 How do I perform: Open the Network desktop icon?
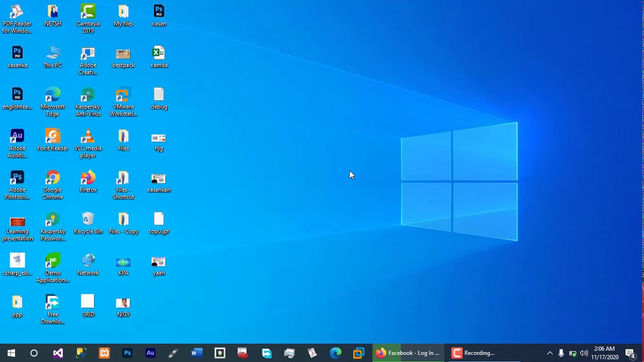[88, 265]
